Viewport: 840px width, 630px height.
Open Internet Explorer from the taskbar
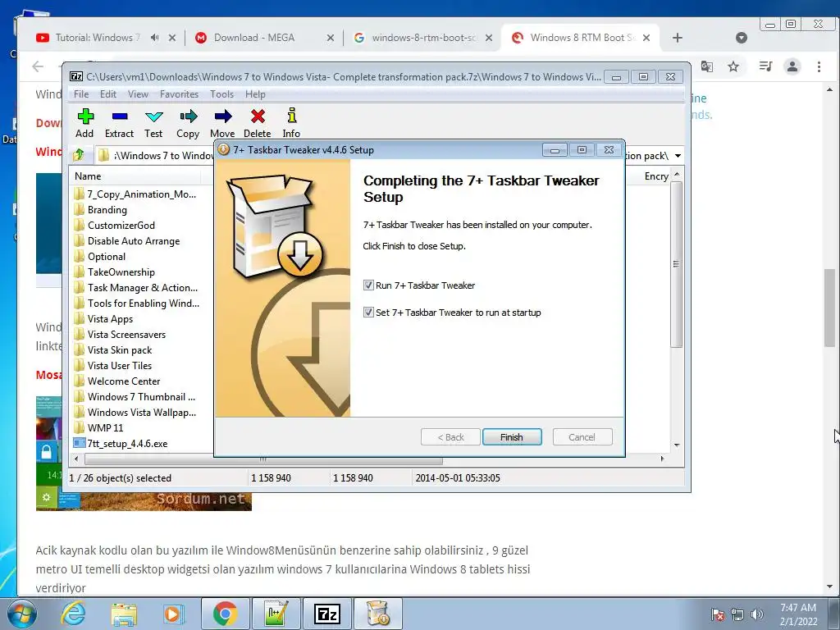[72, 614]
